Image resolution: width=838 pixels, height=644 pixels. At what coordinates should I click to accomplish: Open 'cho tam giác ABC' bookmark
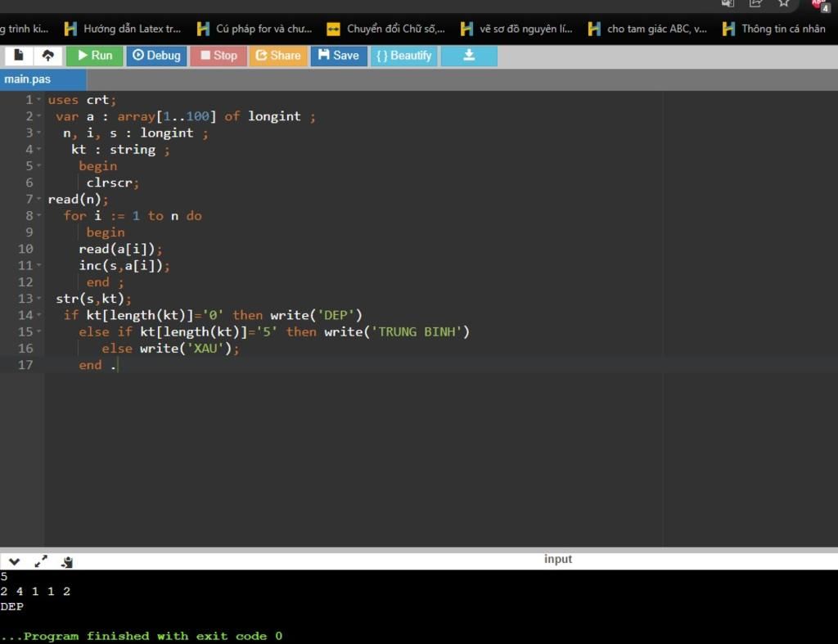point(647,29)
